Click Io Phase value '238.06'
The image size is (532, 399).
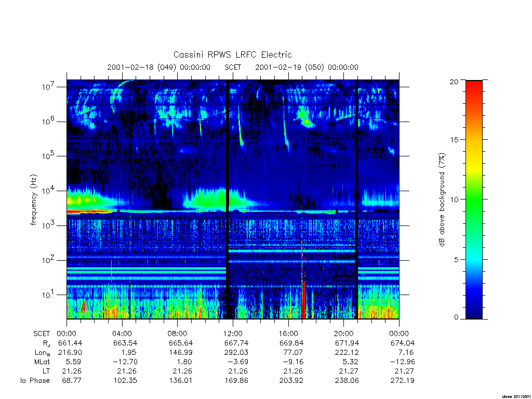pos(347,381)
